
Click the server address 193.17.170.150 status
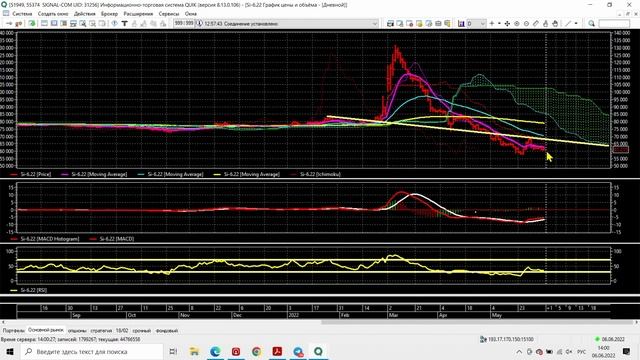coord(507,339)
